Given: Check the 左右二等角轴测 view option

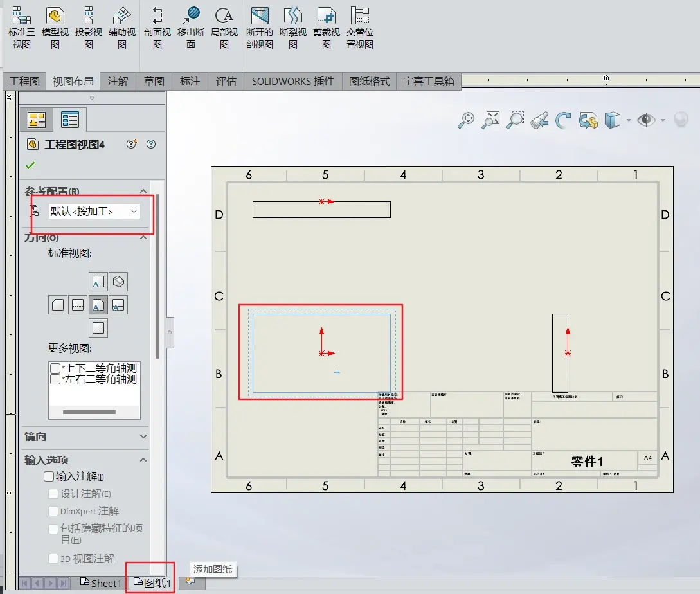Looking at the screenshot, I should (55, 379).
